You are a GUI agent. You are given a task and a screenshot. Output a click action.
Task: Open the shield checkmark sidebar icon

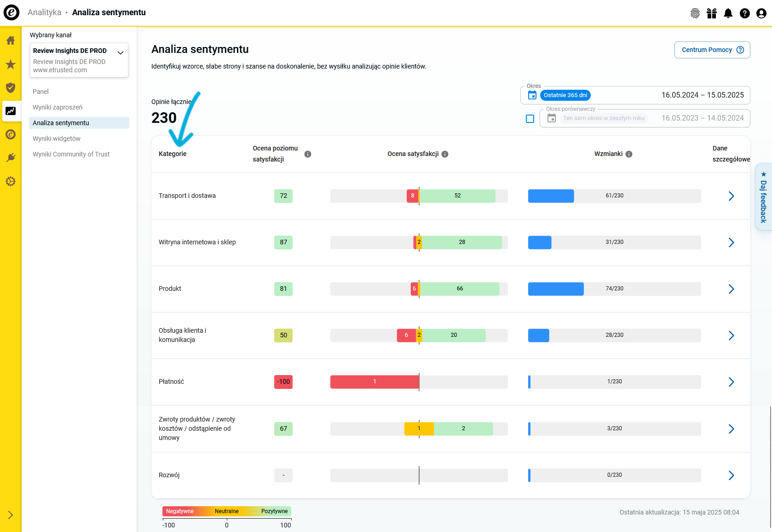[x=11, y=87]
